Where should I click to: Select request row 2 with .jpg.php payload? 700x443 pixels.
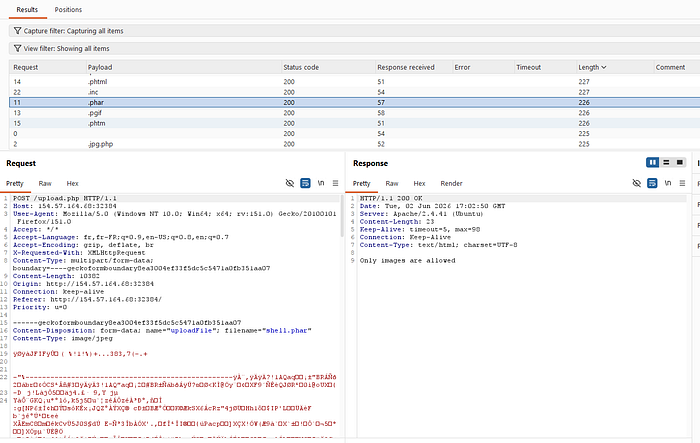(x=354, y=144)
